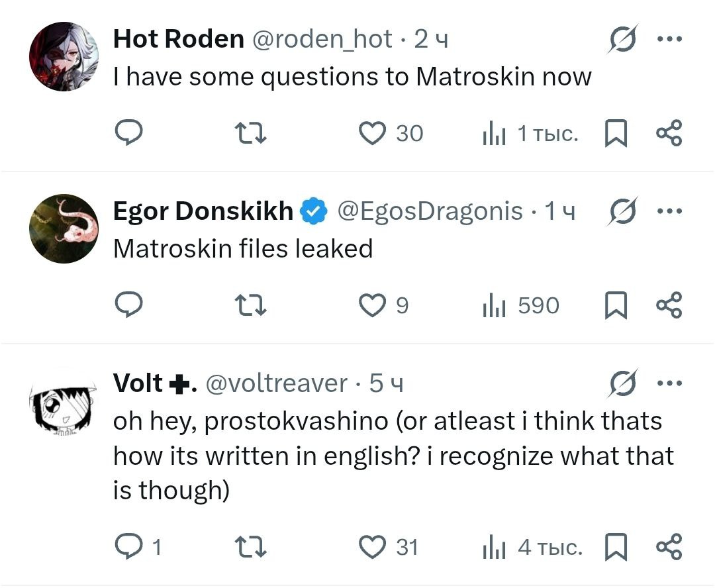Screen dimensions: 715x588
Task: Like the 'Matroskin files leaked' tweet
Action: click(371, 305)
